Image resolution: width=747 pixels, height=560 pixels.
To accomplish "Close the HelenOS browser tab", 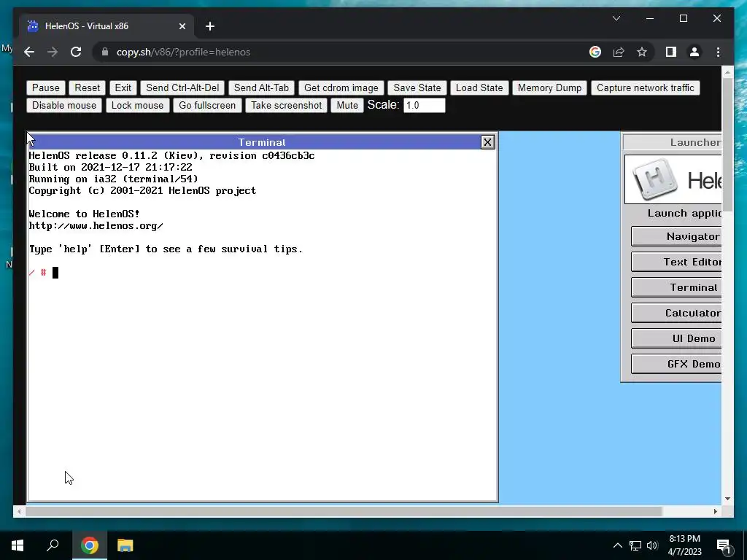I will (182, 26).
